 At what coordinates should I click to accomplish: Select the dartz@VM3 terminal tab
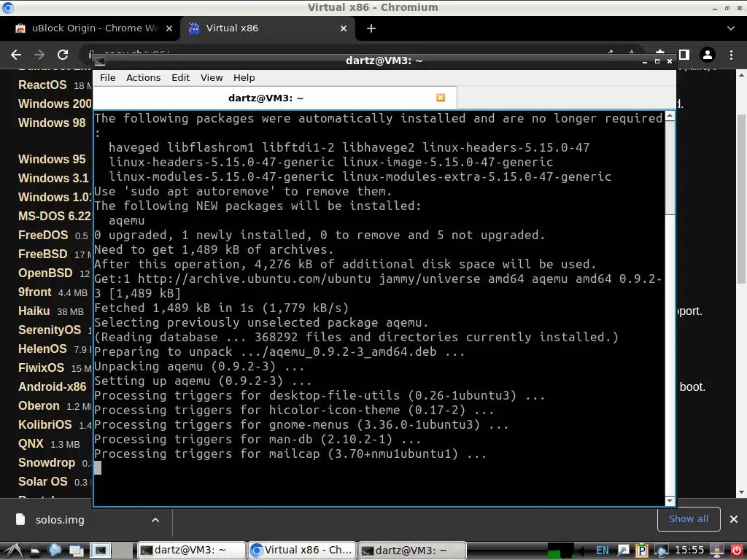point(266,98)
